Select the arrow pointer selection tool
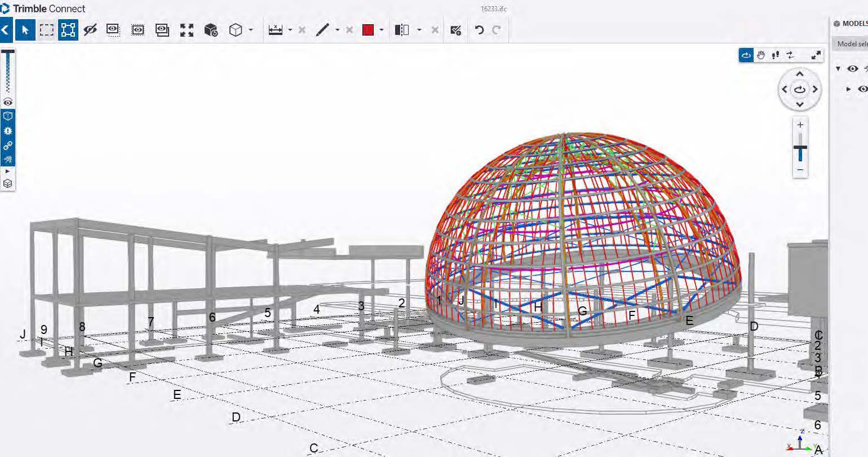 [x=25, y=30]
